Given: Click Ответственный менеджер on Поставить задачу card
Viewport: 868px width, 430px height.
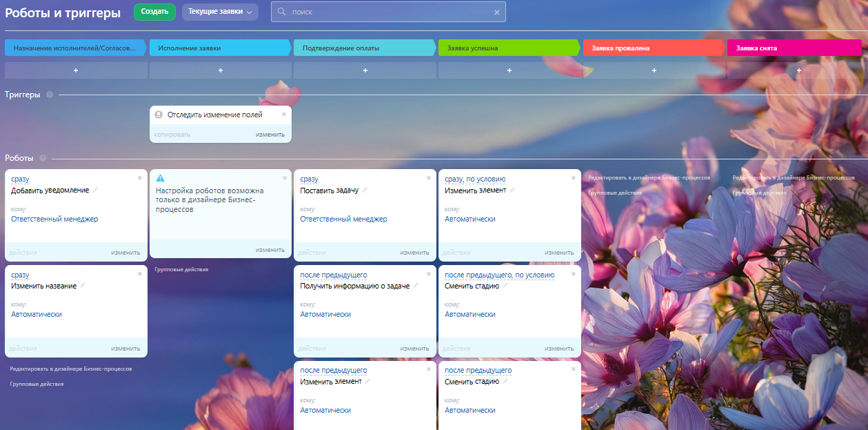Looking at the screenshot, I should click(343, 219).
